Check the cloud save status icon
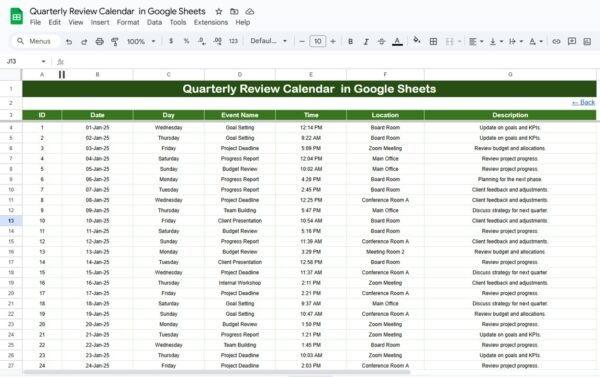Image resolution: width=600 pixels, height=377 pixels. (x=250, y=11)
